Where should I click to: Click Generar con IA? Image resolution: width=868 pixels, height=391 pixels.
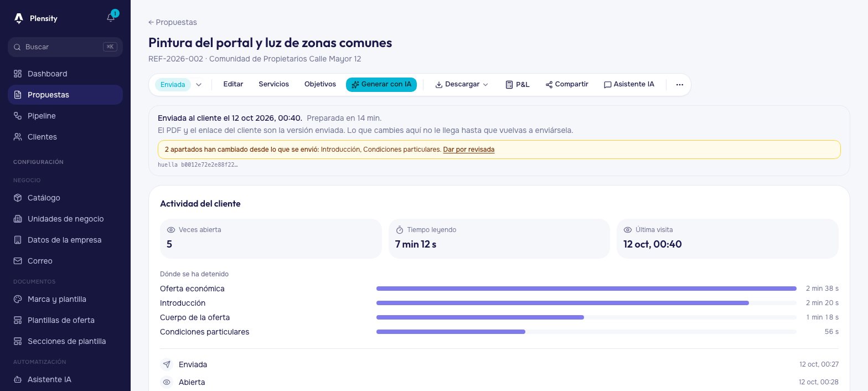point(381,85)
